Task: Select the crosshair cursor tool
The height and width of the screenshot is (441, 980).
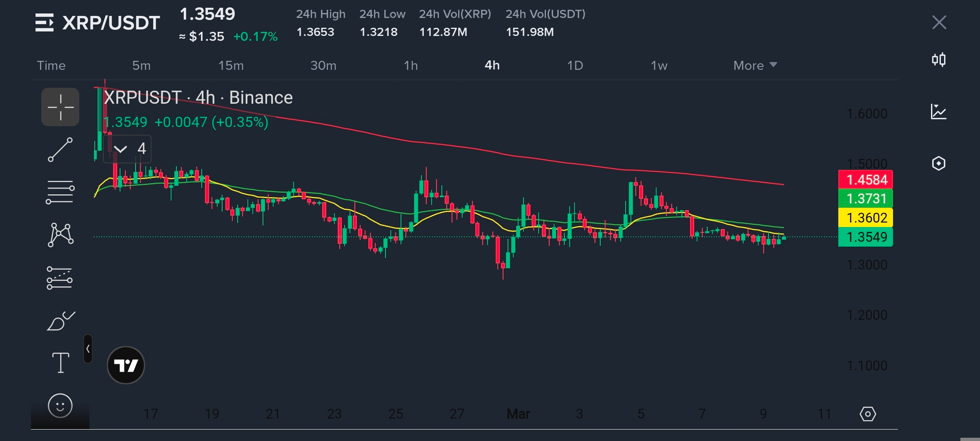Action: (60, 107)
